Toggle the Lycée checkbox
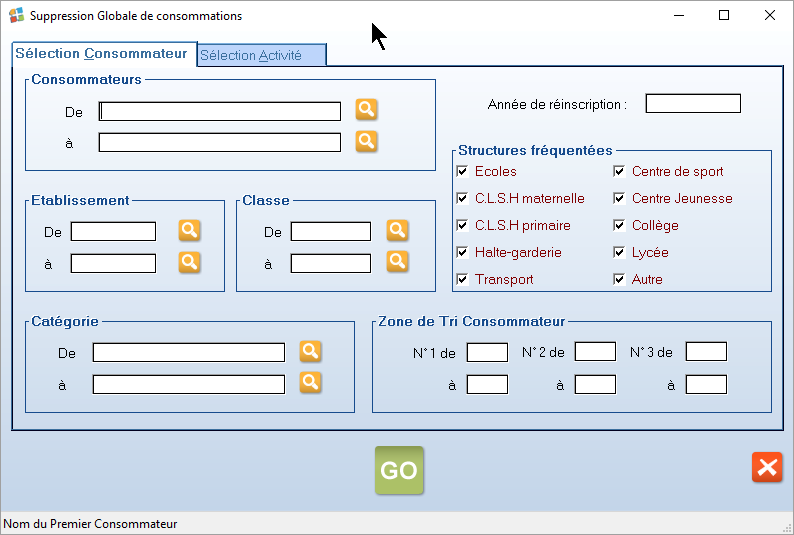Screen dimensions: 794x535 click(x=619, y=253)
